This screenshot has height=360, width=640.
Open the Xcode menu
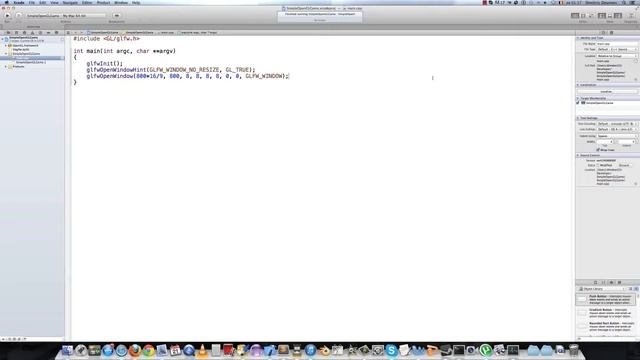pyautogui.click(x=19, y=2)
